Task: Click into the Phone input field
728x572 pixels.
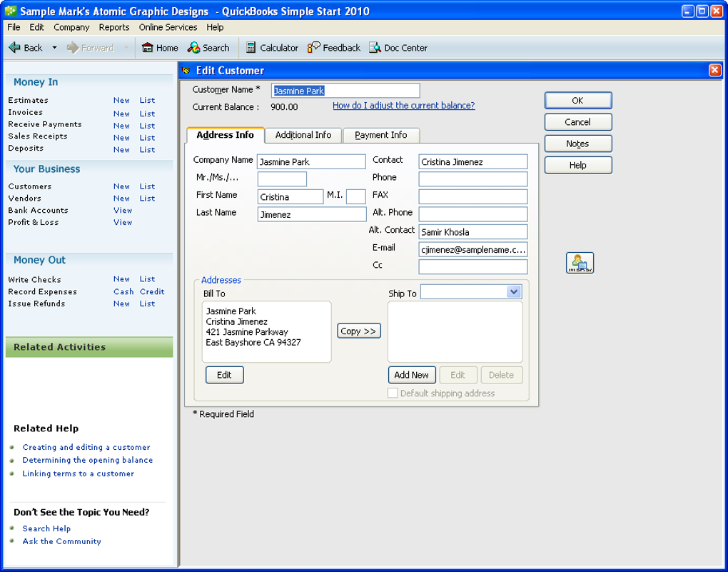Action: (472, 179)
